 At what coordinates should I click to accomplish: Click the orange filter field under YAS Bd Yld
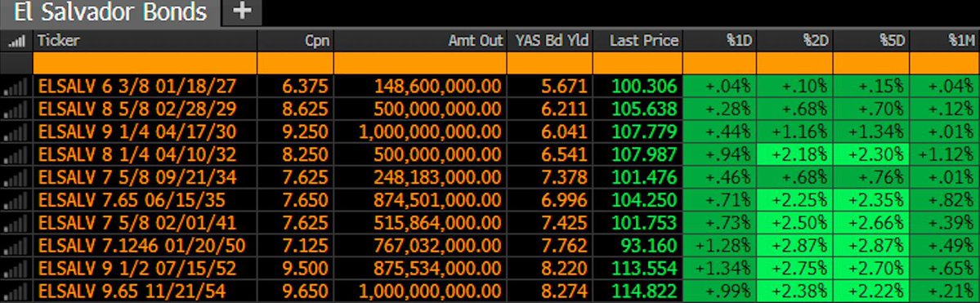point(549,63)
